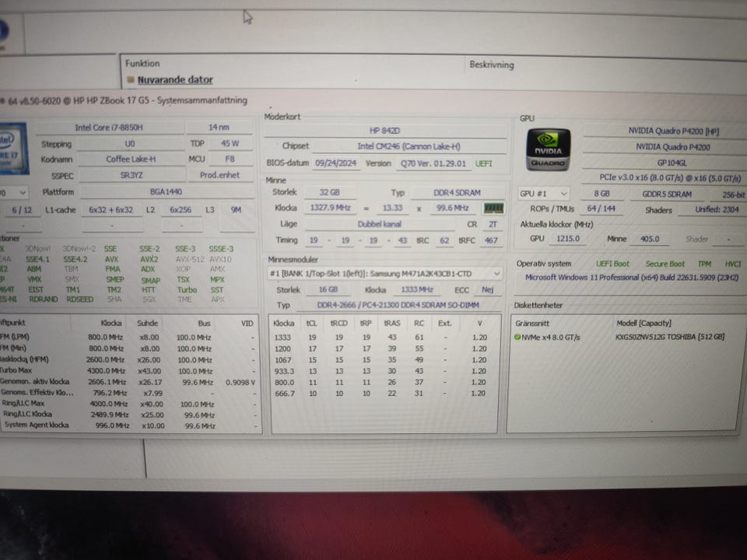Viewport: 747px width, 560px height.
Task: Click the Turbo Max clock row
Action: pos(128,371)
